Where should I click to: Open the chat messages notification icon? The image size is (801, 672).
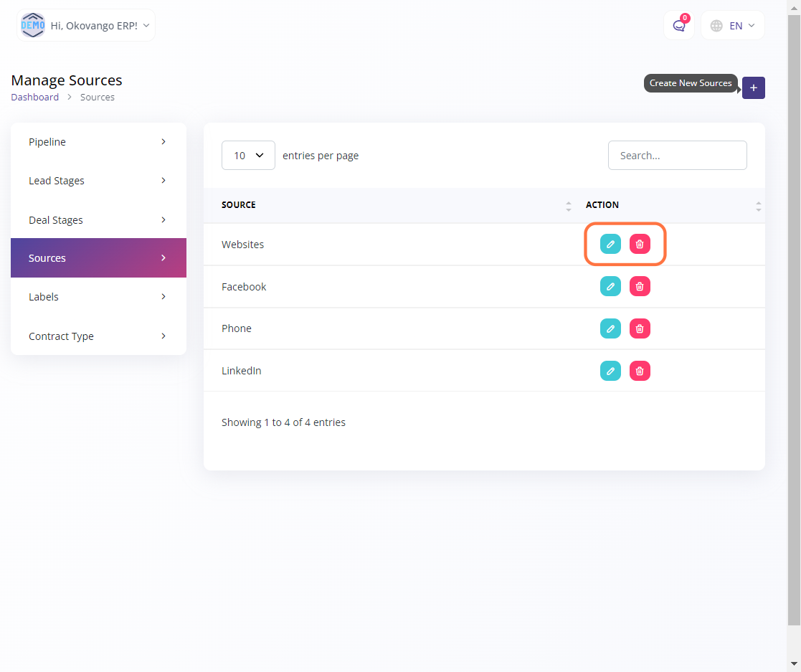click(678, 26)
